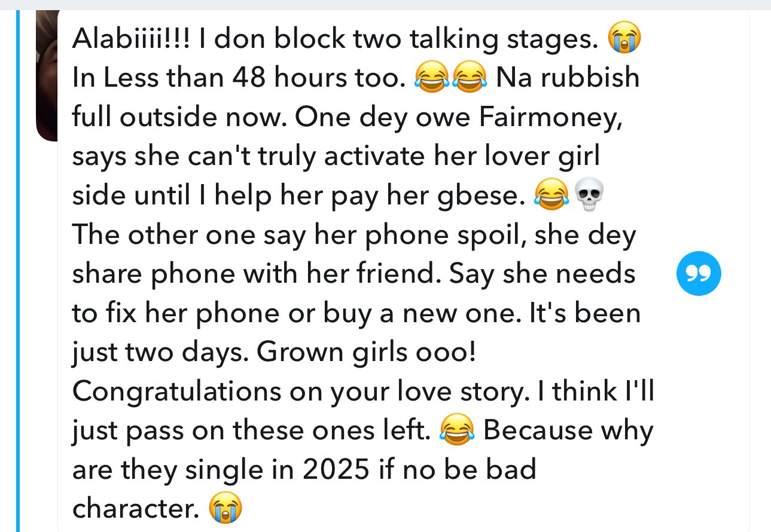This screenshot has width=771, height=532.
Task: Click the words 'bad' at the line end
Action: coord(513,469)
